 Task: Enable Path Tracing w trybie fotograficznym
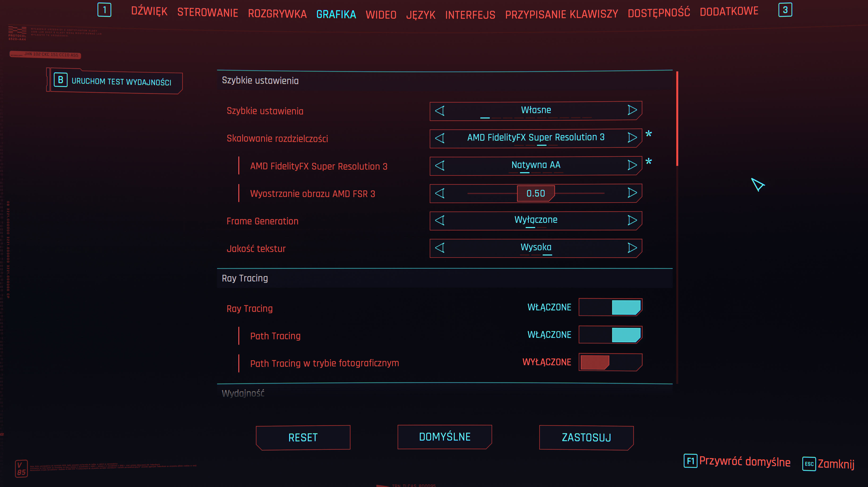click(610, 362)
